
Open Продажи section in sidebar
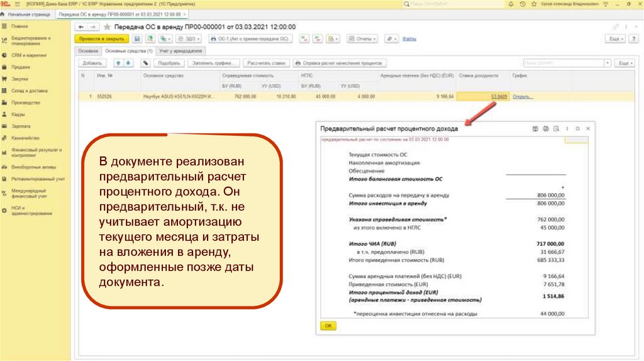coord(21,67)
